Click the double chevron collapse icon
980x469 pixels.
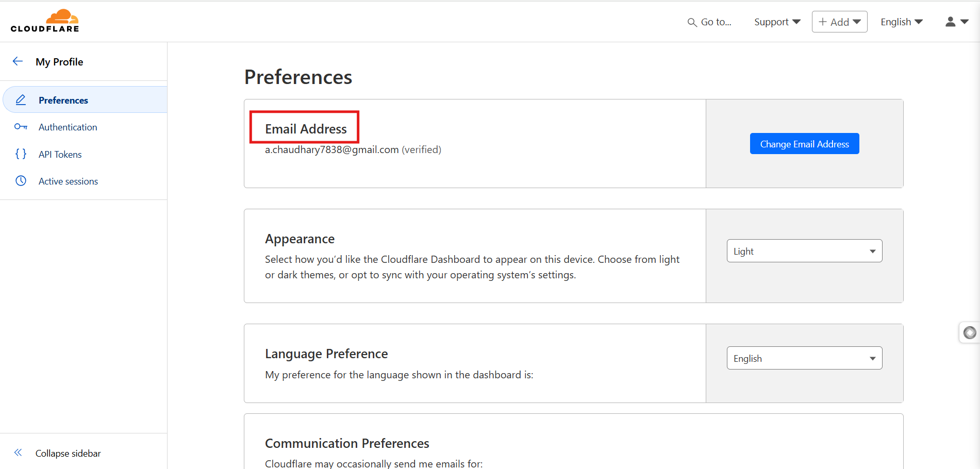[x=18, y=453]
